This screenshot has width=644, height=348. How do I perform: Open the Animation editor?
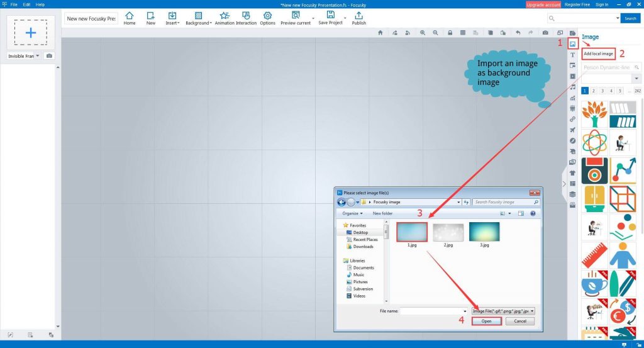coord(224,18)
